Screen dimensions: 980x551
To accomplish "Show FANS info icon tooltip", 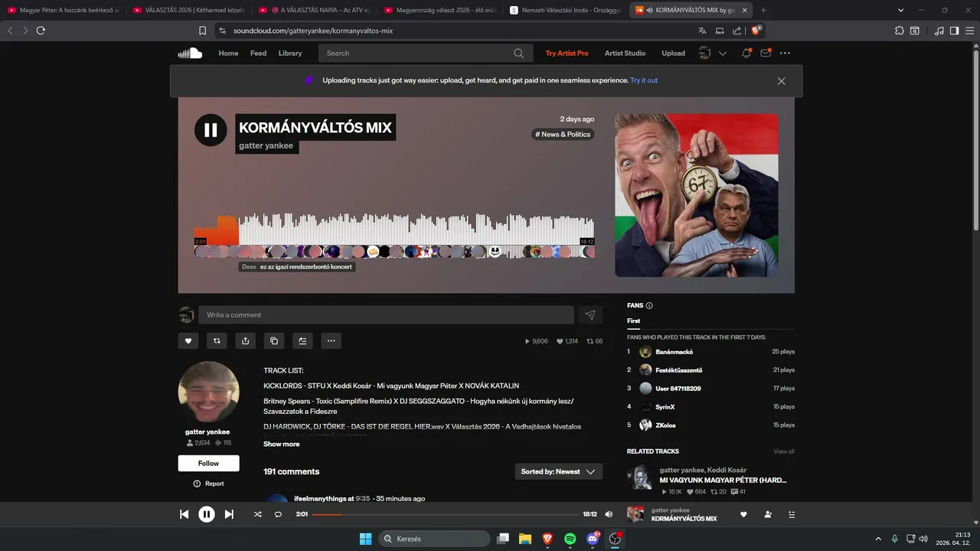I will (649, 305).
